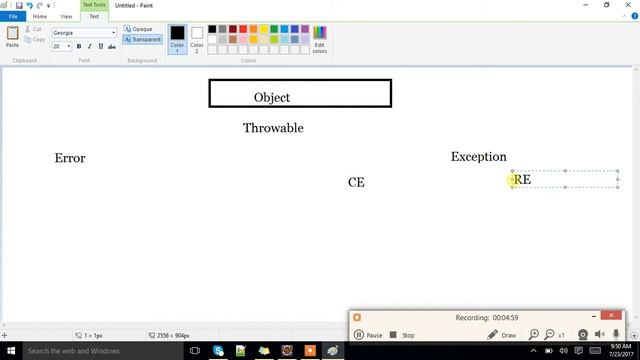Open the orange recorder app taskbar icon
The height and width of the screenshot is (360, 640).
310,351
